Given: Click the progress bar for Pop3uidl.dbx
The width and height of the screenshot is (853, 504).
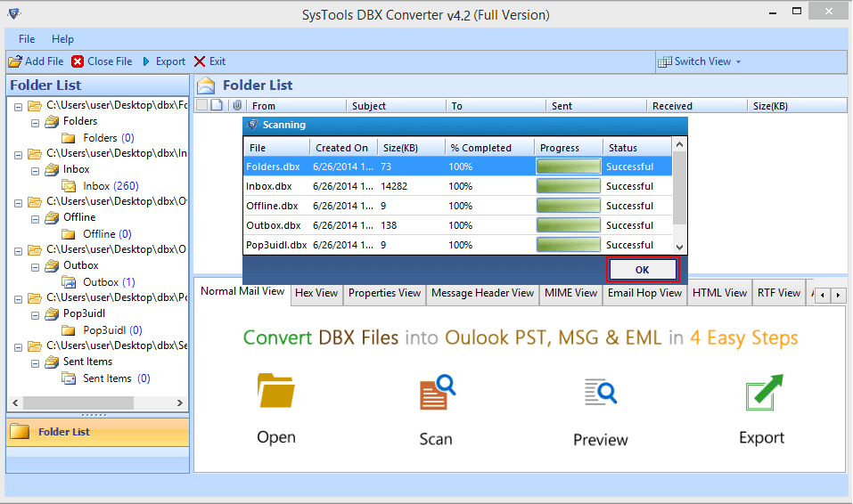Looking at the screenshot, I should click(568, 245).
